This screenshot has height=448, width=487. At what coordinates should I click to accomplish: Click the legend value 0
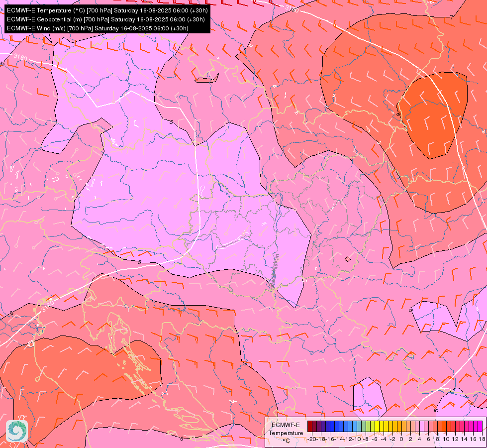[x=401, y=439]
